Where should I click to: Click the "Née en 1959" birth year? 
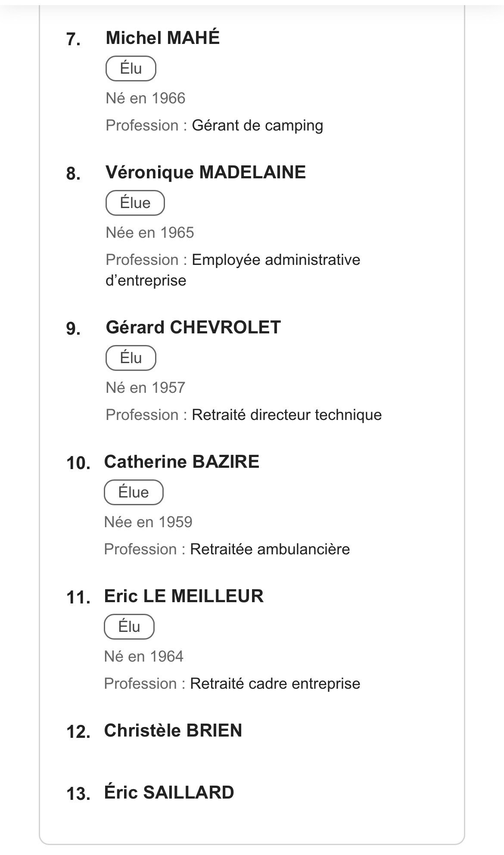[148, 522]
